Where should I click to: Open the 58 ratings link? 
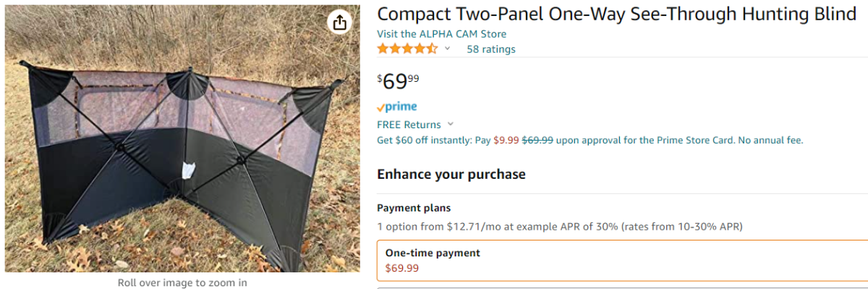pyautogui.click(x=491, y=49)
